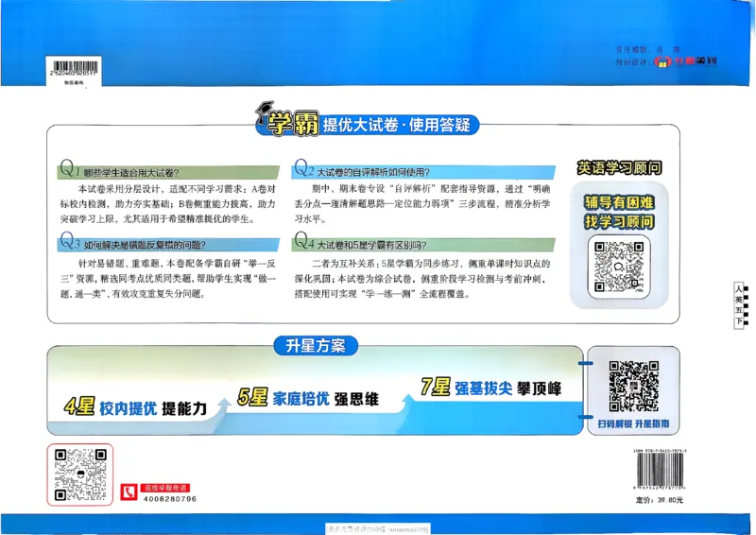The width and height of the screenshot is (756, 535).
Task: Click the phone number 4008280796
Action: [170, 499]
